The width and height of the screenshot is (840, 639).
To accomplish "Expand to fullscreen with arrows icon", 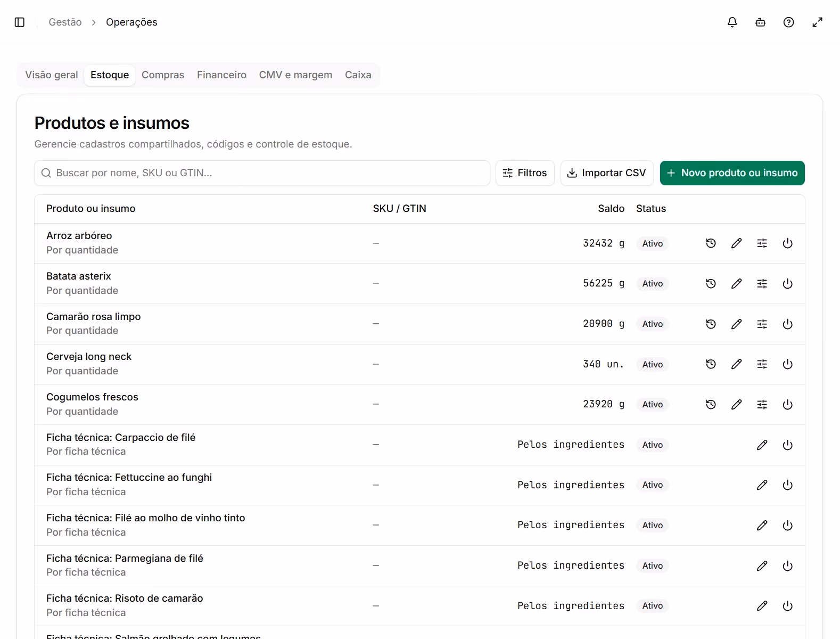I will (818, 22).
